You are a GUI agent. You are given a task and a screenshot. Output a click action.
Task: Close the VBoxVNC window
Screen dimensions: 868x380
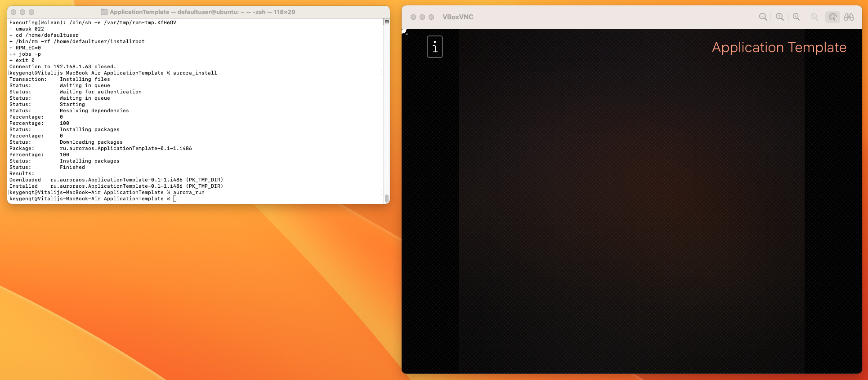413,17
